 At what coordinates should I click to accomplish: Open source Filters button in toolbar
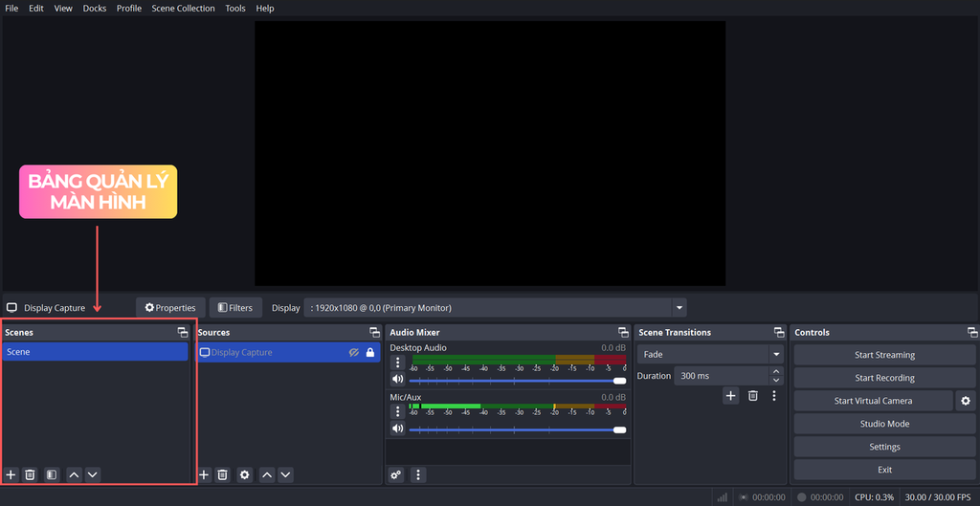click(x=235, y=307)
